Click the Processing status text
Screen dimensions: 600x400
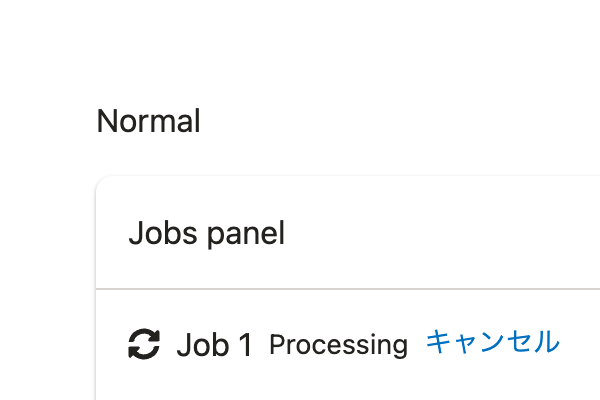click(338, 345)
